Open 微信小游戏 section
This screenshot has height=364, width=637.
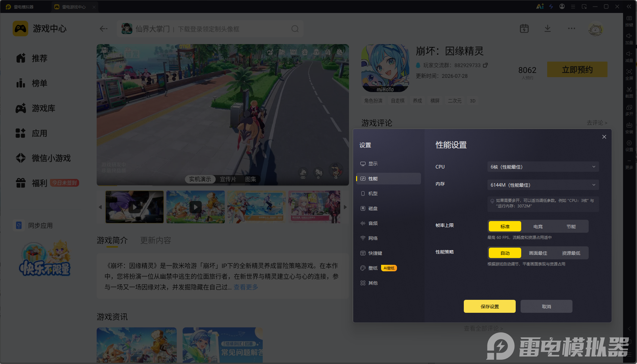point(43,158)
